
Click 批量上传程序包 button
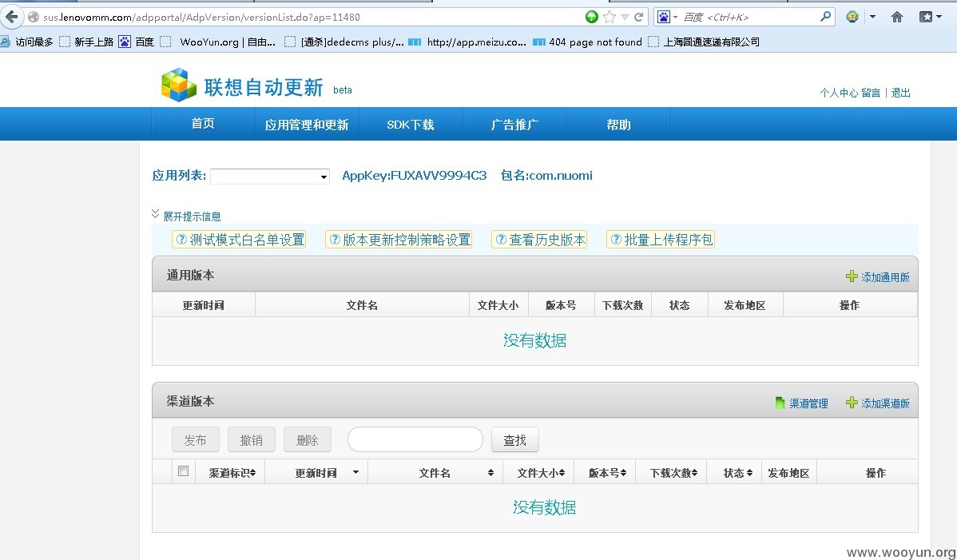pos(661,240)
